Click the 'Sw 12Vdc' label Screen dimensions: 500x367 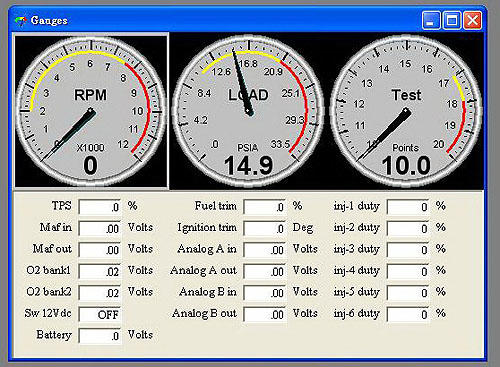[x=48, y=313]
